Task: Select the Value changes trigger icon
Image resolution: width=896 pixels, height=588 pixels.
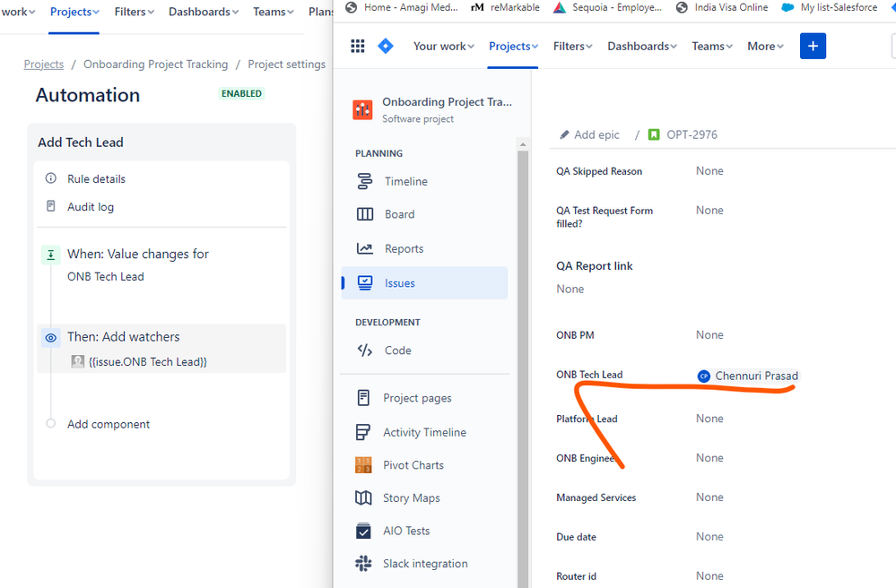Action: 51,255
